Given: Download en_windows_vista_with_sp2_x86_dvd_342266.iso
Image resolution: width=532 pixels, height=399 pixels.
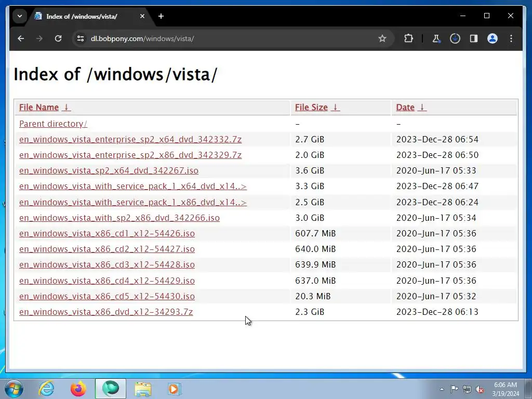Looking at the screenshot, I should click(x=119, y=218).
